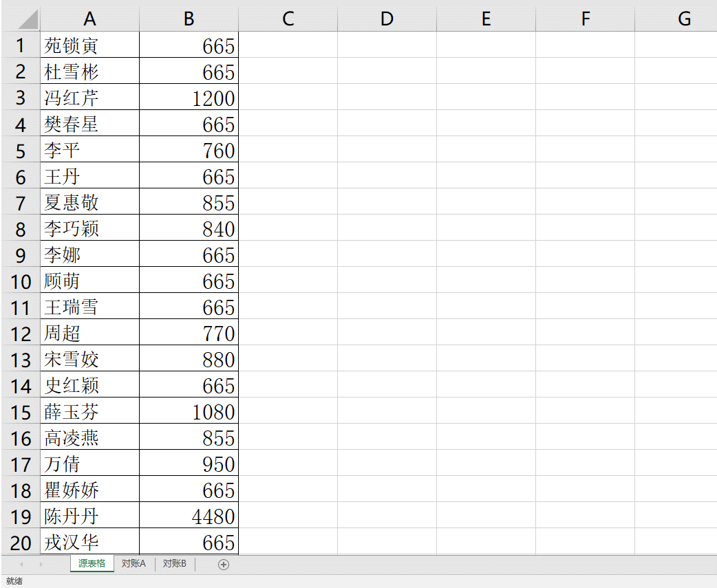Click cell containing 王丹
The width and height of the screenshot is (717, 588).
[x=89, y=175]
